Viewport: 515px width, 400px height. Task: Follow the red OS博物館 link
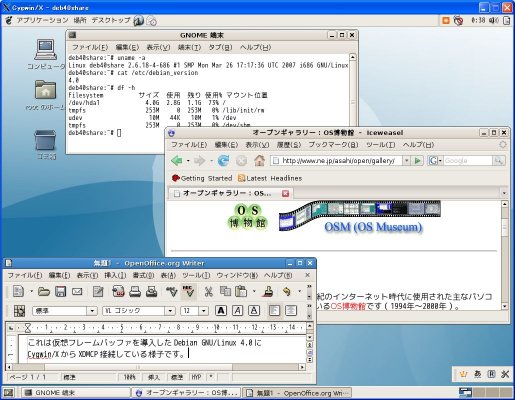click(348, 306)
